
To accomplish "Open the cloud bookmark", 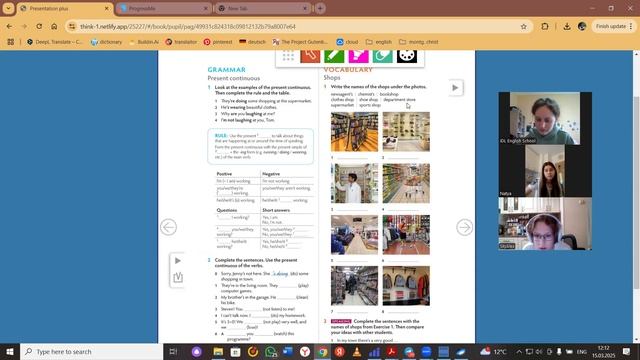I will (x=347, y=42).
